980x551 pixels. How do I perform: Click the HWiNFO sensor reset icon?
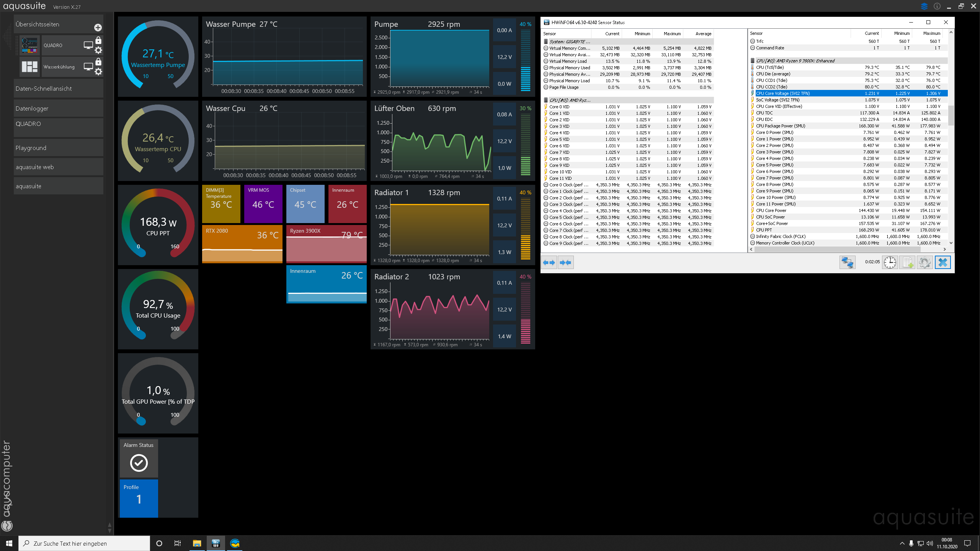(x=890, y=262)
